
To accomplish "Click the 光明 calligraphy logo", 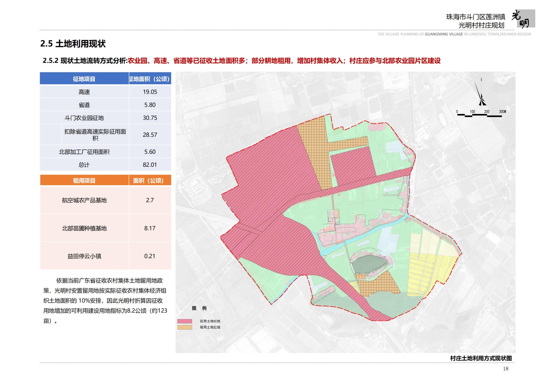I will (x=523, y=19).
